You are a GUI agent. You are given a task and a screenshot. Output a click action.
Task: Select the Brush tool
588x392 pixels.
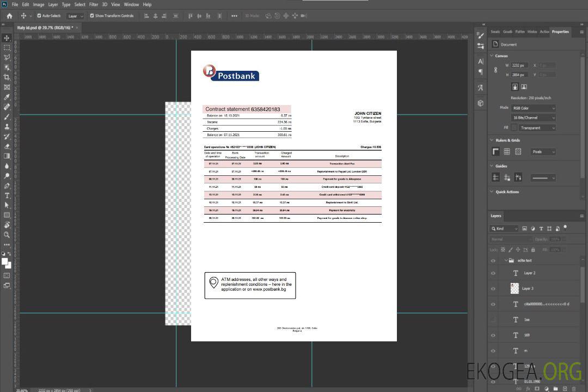(7, 117)
